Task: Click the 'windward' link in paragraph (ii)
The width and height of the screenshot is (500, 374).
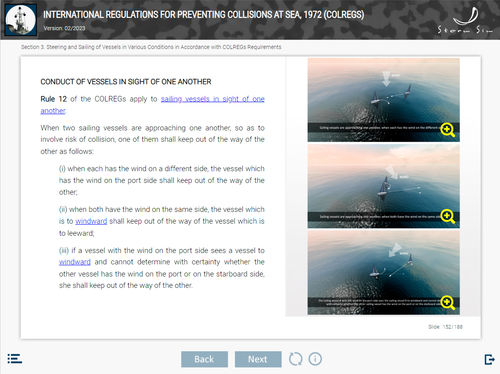Action: [91, 221]
